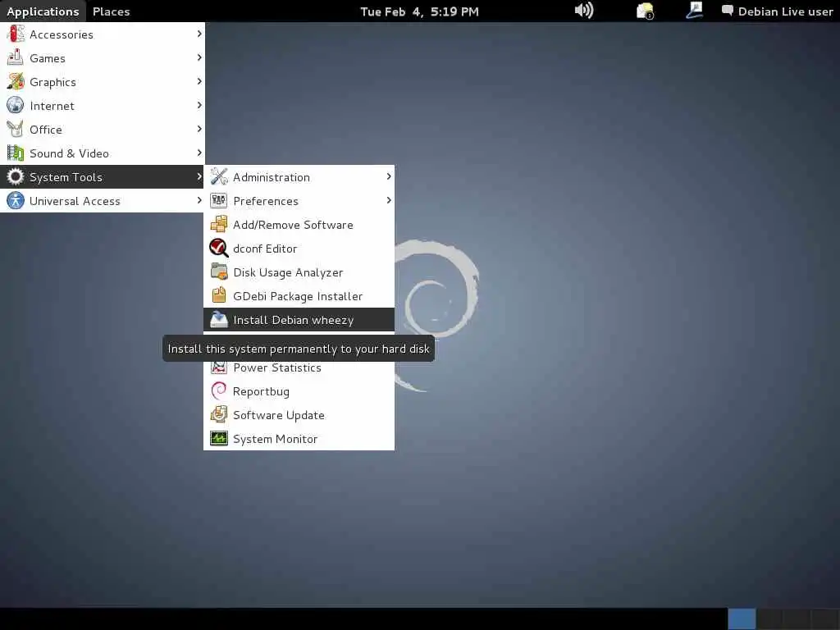Screen dimensions: 840x630
Task: Click the System Monitor graph icon
Action: coord(218,438)
